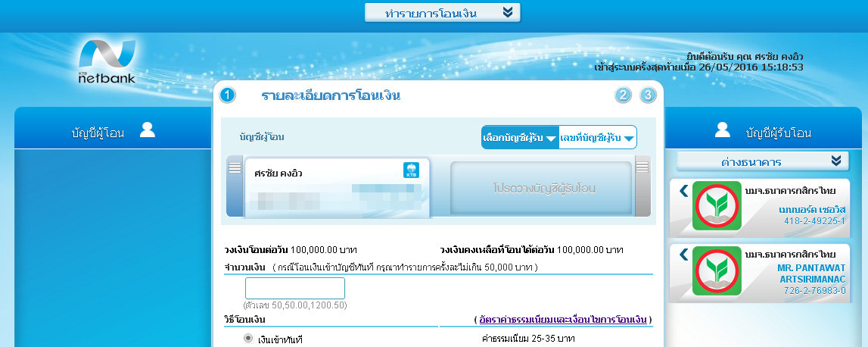Click the ค่าธรรมเนียม 25-35 บาท text
Viewport: 868px width, 347px height.
tap(529, 338)
